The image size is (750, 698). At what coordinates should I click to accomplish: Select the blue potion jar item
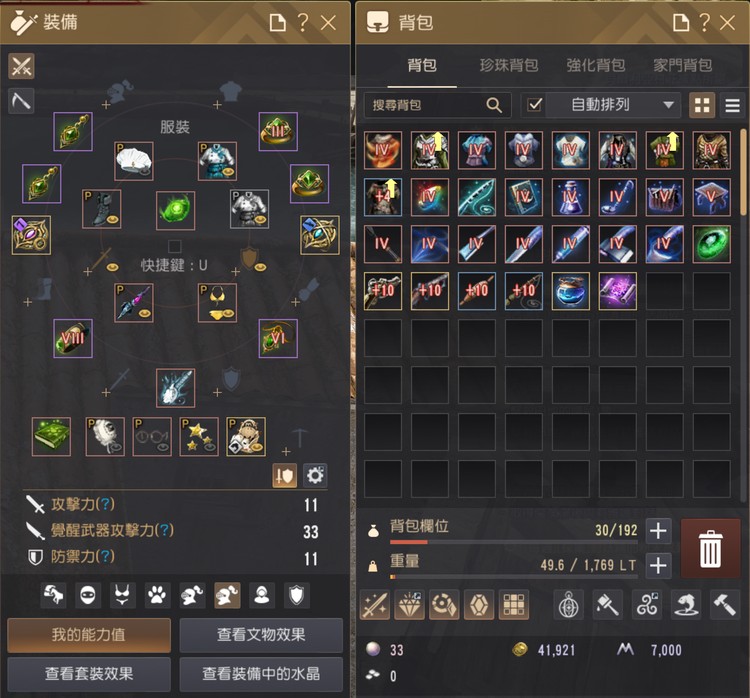click(x=570, y=291)
